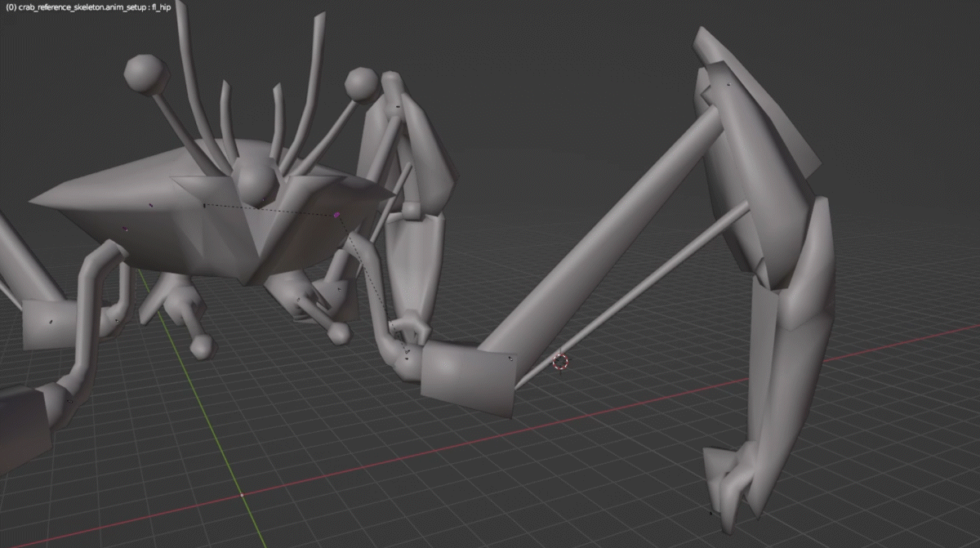Click the world origin where axes intersect

click(x=243, y=495)
